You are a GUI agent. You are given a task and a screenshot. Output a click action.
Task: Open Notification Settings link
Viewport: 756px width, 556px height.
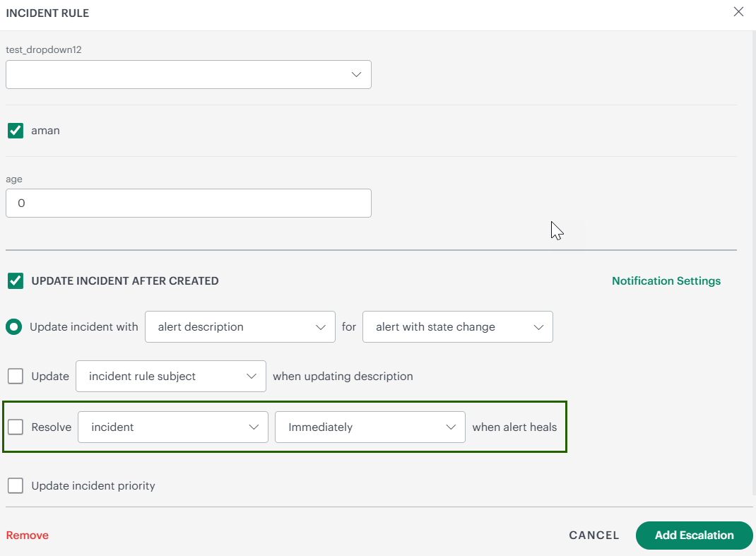(x=666, y=281)
